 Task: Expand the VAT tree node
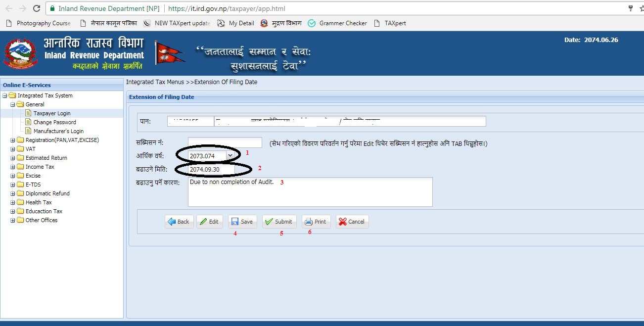[12, 149]
